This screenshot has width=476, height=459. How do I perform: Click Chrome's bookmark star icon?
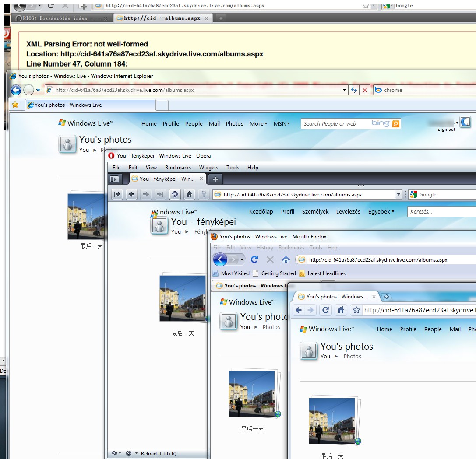click(357, 310)
